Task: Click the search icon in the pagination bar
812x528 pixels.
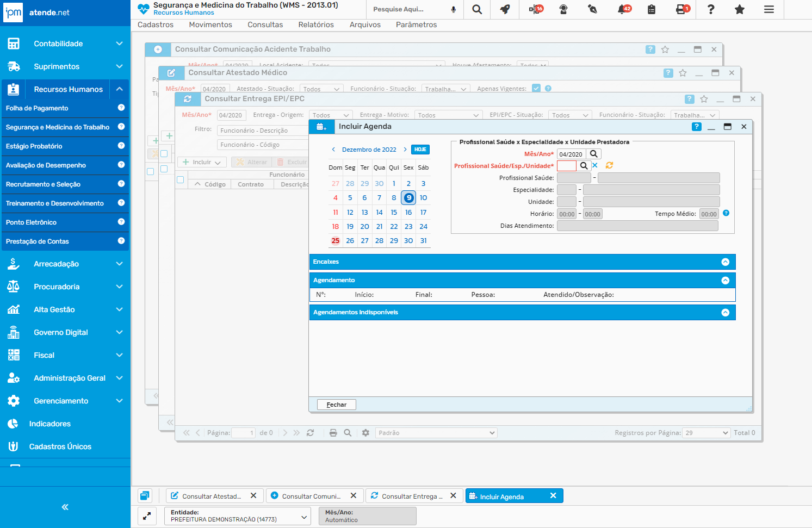Action: pyautogui.click(x=348, y=433)
